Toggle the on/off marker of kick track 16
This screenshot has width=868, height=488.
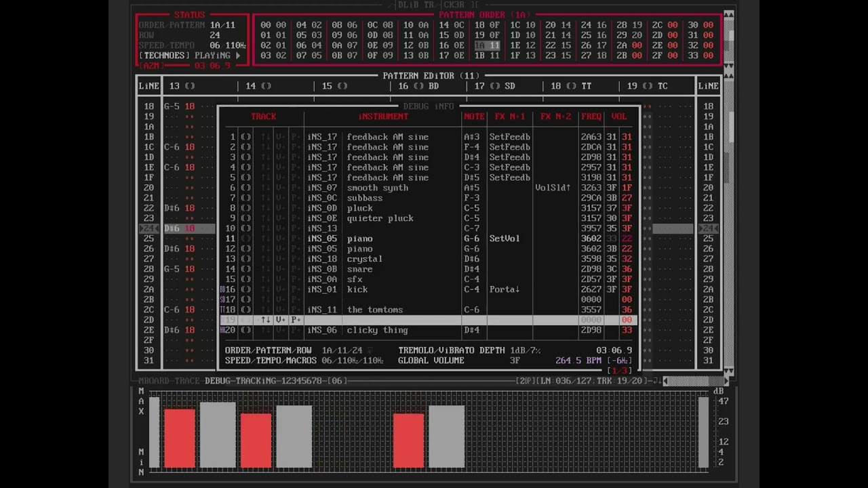click(x=245, y=289)
